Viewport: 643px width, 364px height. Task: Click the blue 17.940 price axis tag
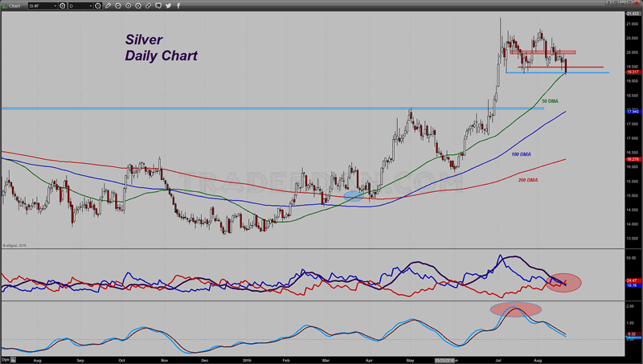[633, 112]
